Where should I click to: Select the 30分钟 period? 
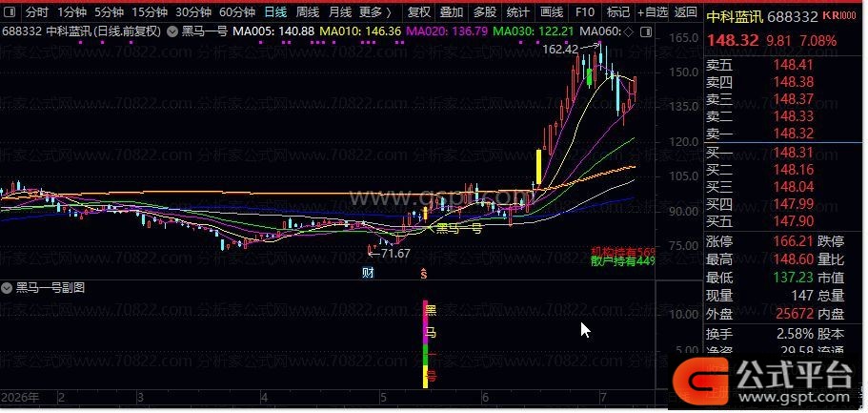[x=193, y=12]
